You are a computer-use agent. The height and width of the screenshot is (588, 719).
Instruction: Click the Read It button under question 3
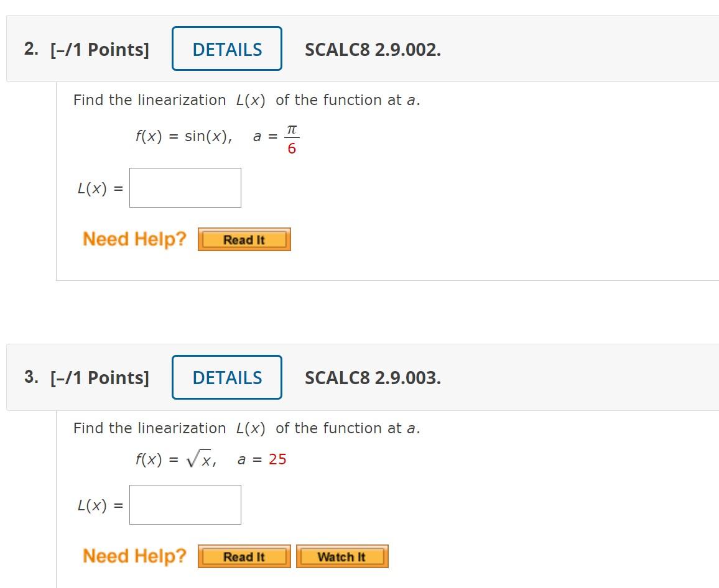[244, 556]
